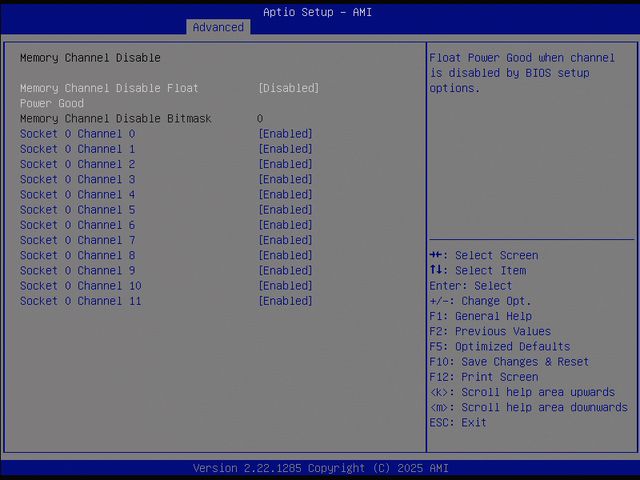The width and height of the screenshot is (640, 480).
Task: Click the F1: General Help hint
Action: point(481,316)
